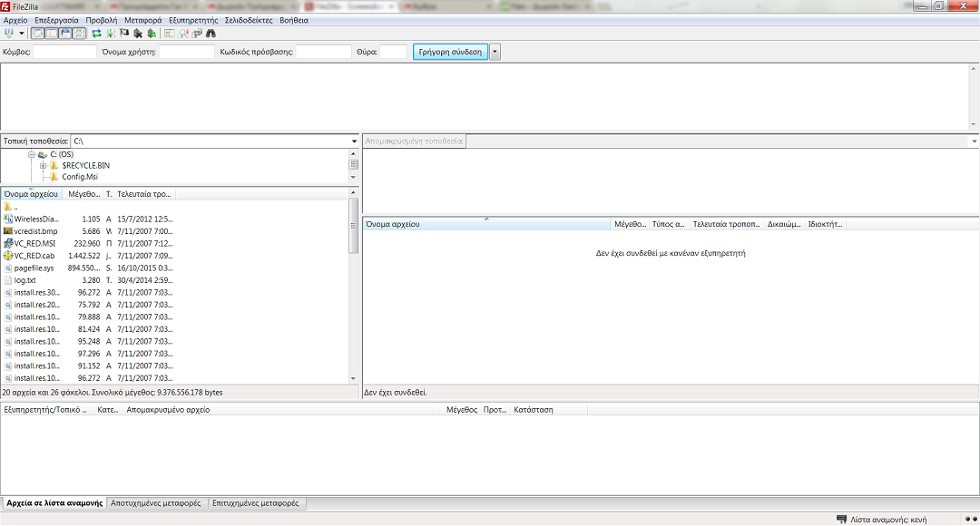This screenshot has width=980, height=526.
Task: Sort remote files by Όνομα αρχείου column
Action: pos(487,224)
